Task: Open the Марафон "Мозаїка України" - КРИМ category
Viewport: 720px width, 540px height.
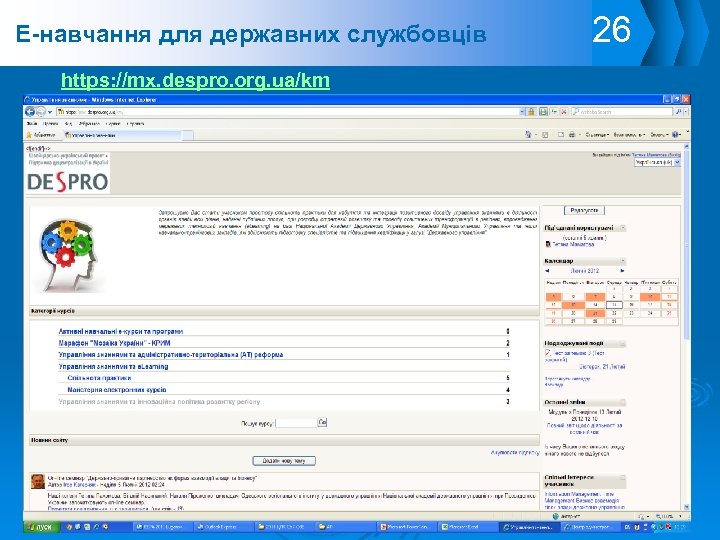Action: [115, 343]
